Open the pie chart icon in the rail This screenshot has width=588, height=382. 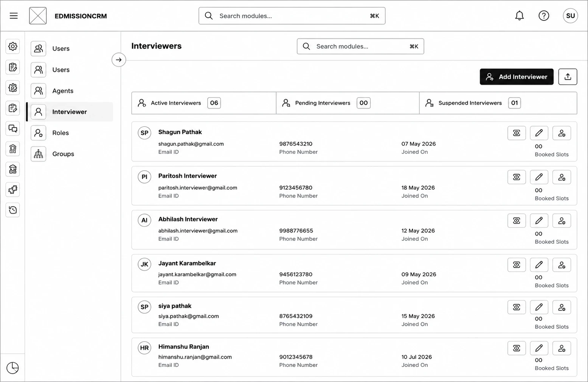tap(12, 368)
